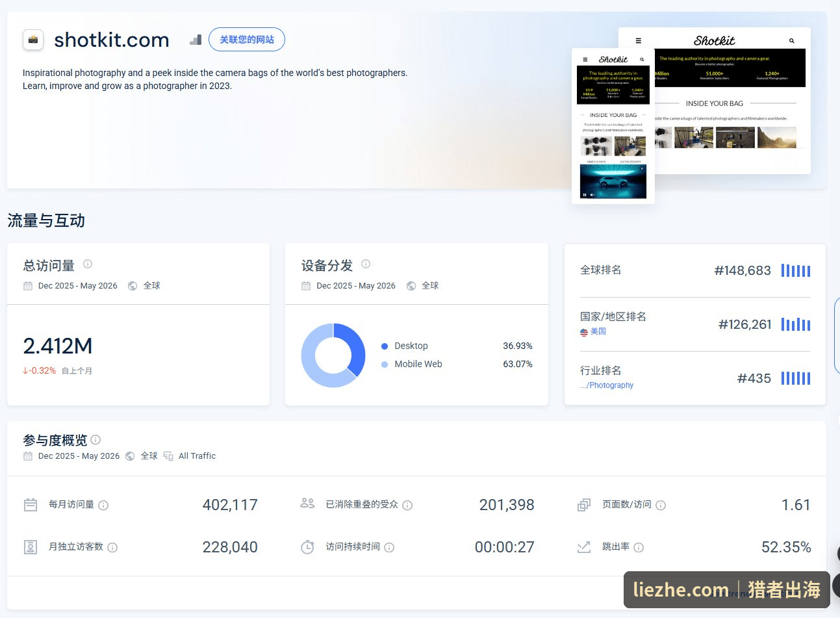The image size is (840, 618).
Task: Click the 关联您的网站 button
Action: tap(247, 40)
